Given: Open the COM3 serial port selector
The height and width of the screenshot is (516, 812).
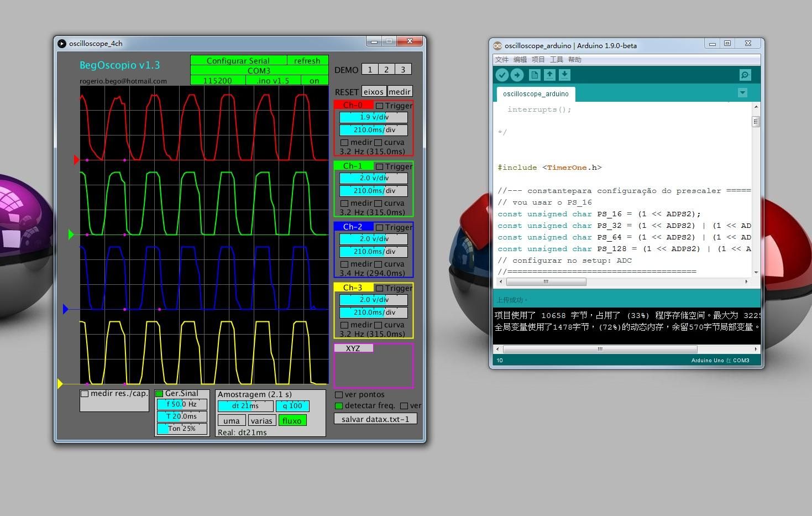Looking at the screenshot, I should (259, 70).
